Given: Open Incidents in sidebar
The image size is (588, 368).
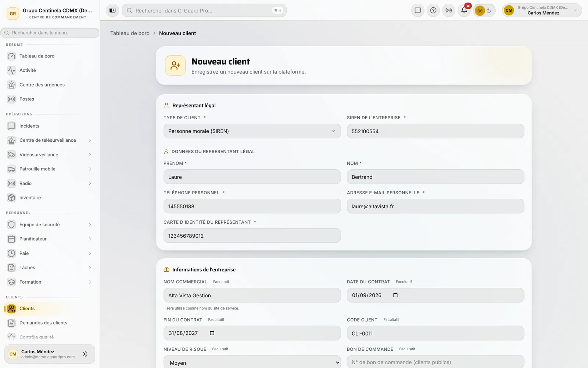Looking at the screenshot, I should (x=50, y=126).
